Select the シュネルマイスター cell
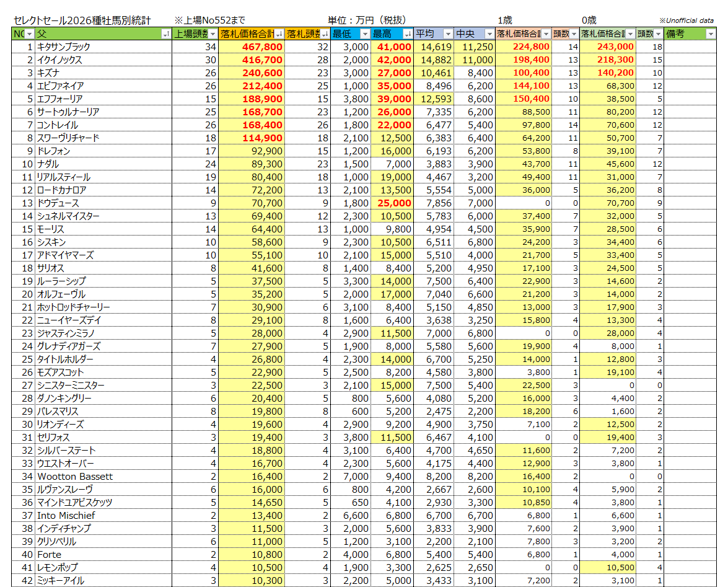 pos(103,216)
